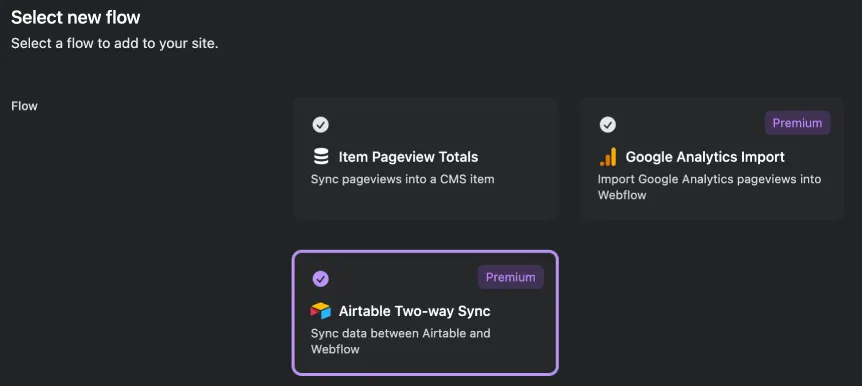Click the Google Analytics bar chart icon
Screen dimensions: 862x386
tap(607, 157)
